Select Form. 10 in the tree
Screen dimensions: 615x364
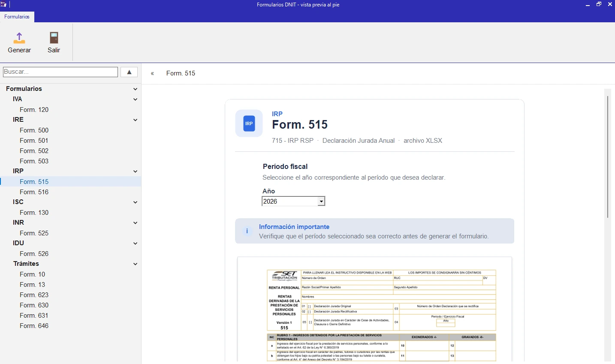(x=32, y=274)
